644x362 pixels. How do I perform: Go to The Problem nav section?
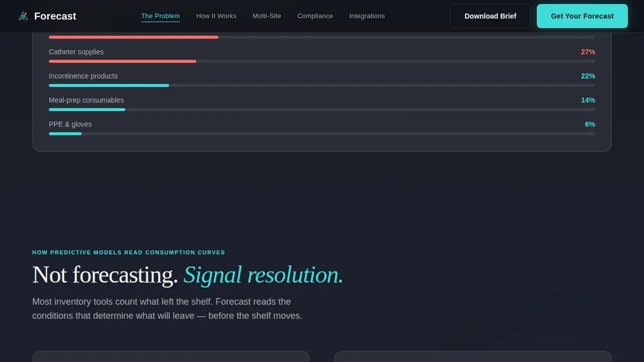point(160,16)
